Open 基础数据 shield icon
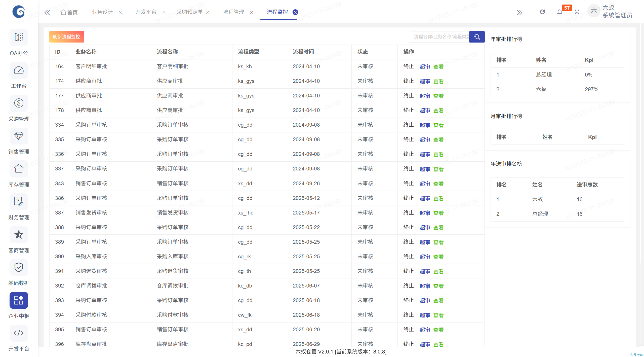This screenshot has width=644, height=357. click(19, 267)
